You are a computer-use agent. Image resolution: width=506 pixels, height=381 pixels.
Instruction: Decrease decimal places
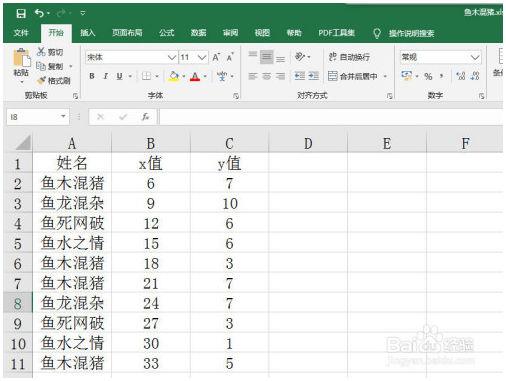475,76
